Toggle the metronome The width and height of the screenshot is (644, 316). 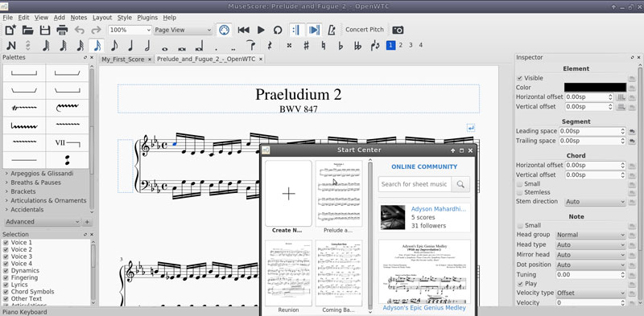coord(332,30)
